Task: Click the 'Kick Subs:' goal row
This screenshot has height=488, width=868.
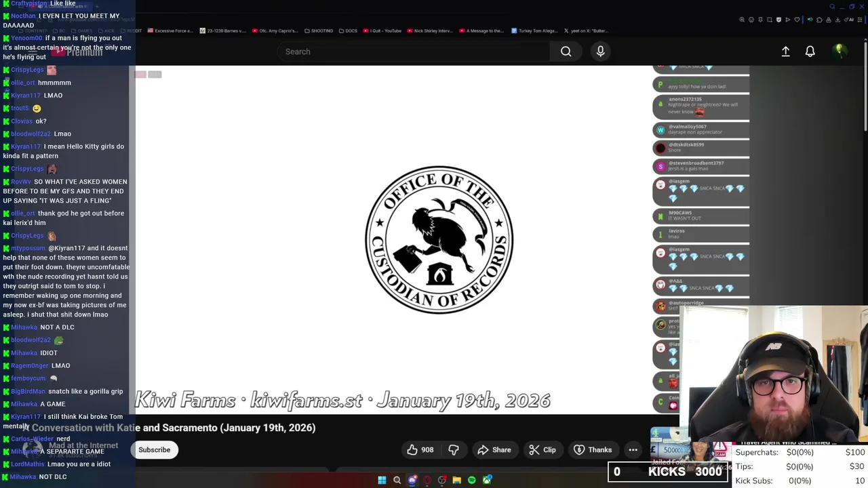Action: coord(800,481)
